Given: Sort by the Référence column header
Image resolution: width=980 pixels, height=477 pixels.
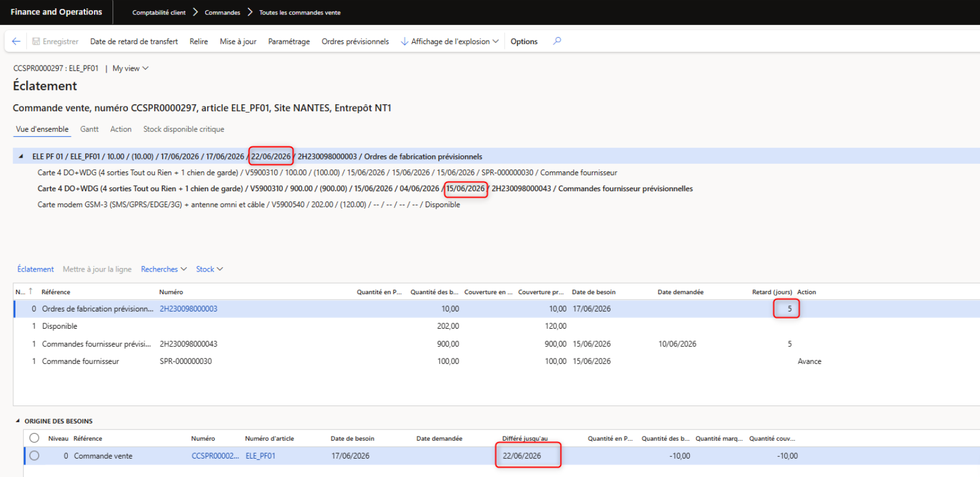Looking at the screenshot, I should click(x=56, y=292).
